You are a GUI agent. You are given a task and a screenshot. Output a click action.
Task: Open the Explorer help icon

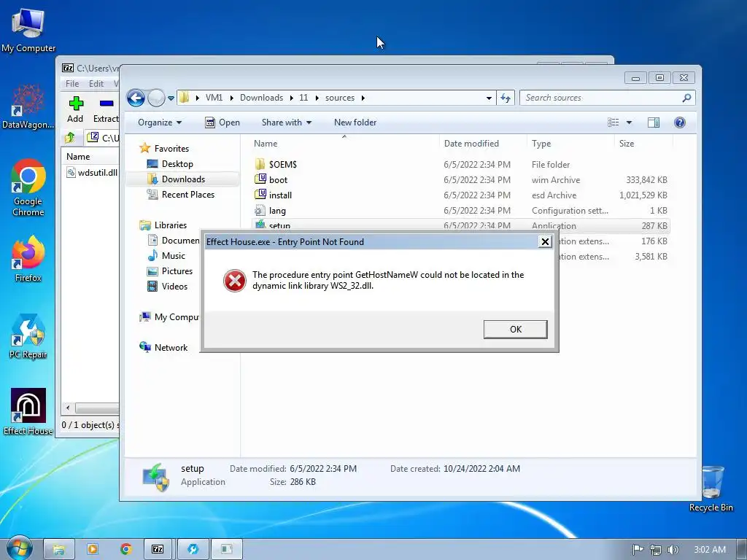pos(679,122)
